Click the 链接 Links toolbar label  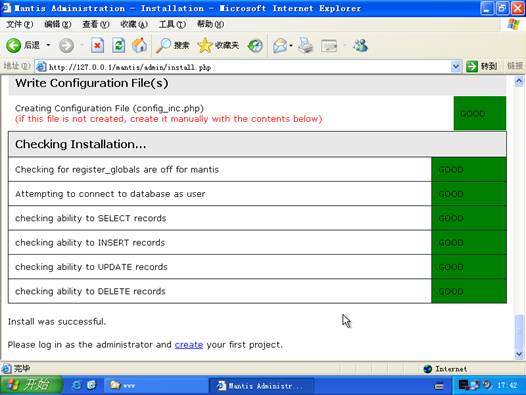coord(515,66)
